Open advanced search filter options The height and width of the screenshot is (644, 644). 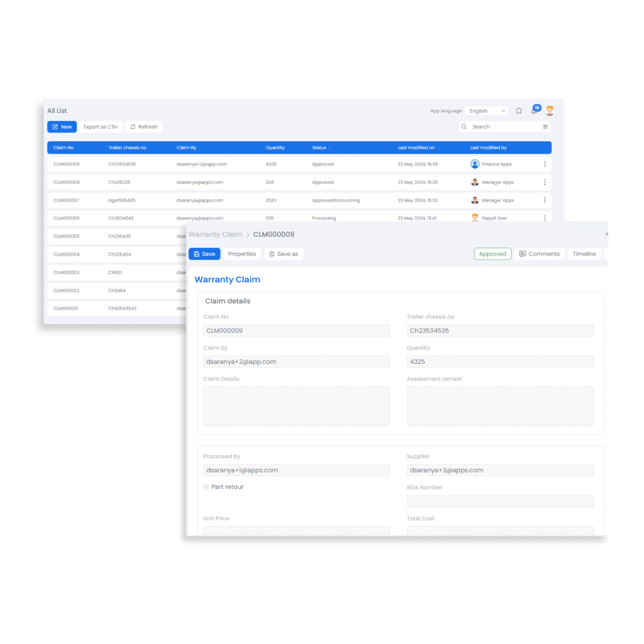pos(545,127)
